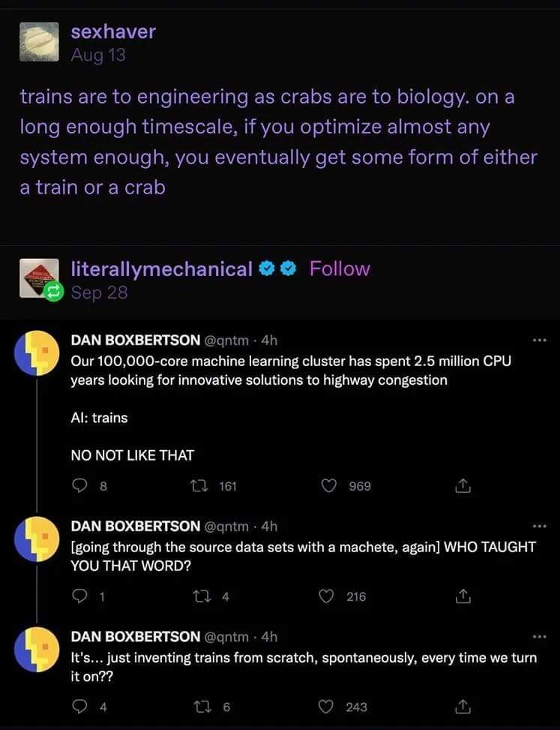560x730 pixels.
Task: Share the 'inventing trains from scratch' tweet
Action: 463,706
